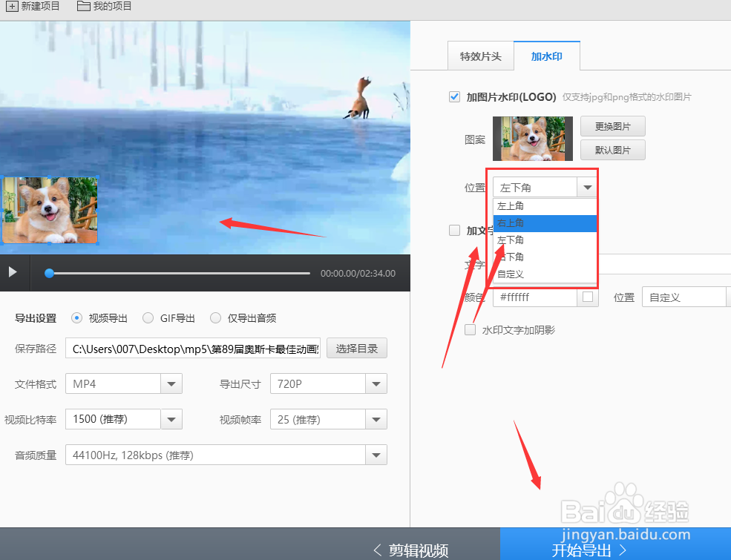Switch to the 特效片头 tab
Screen dimensions: 731x560
point(480,56)
